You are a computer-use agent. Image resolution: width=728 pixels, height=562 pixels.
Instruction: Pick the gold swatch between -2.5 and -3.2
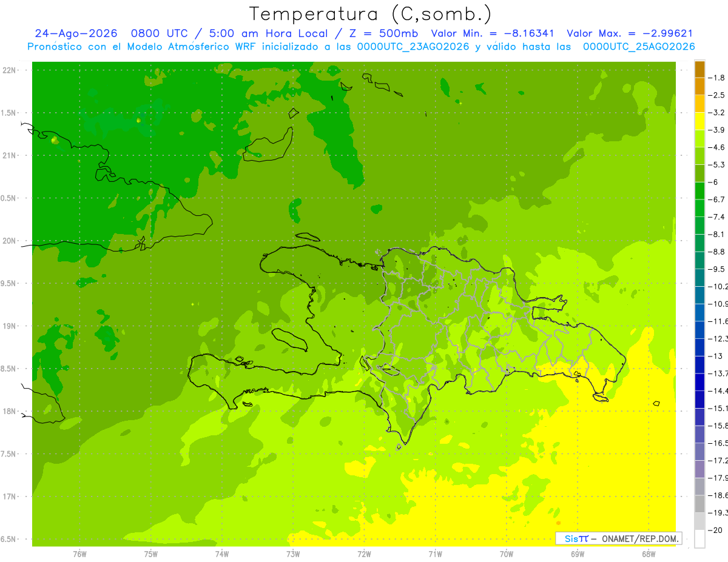(699, 104)
